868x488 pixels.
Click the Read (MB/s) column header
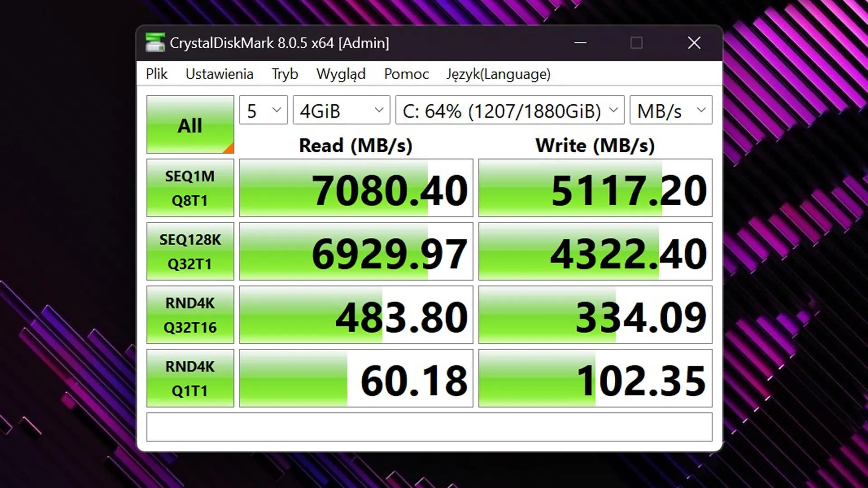[x=356, y=145]
